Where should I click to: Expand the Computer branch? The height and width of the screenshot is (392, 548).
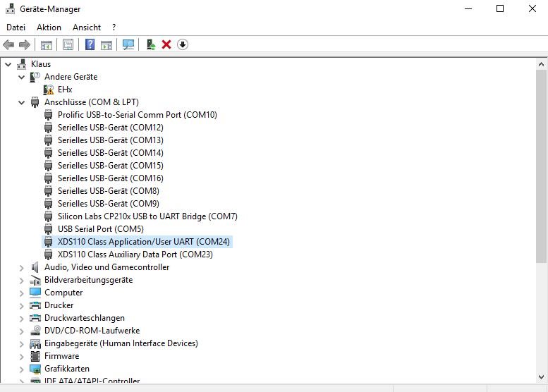(22, 293)
